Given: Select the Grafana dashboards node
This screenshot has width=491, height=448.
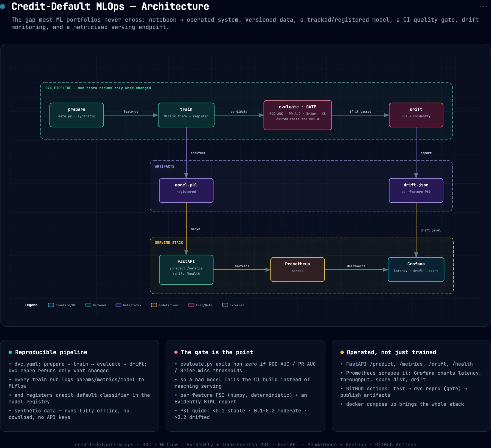Looking at the screenshot, I should click(x=416, y=269).
